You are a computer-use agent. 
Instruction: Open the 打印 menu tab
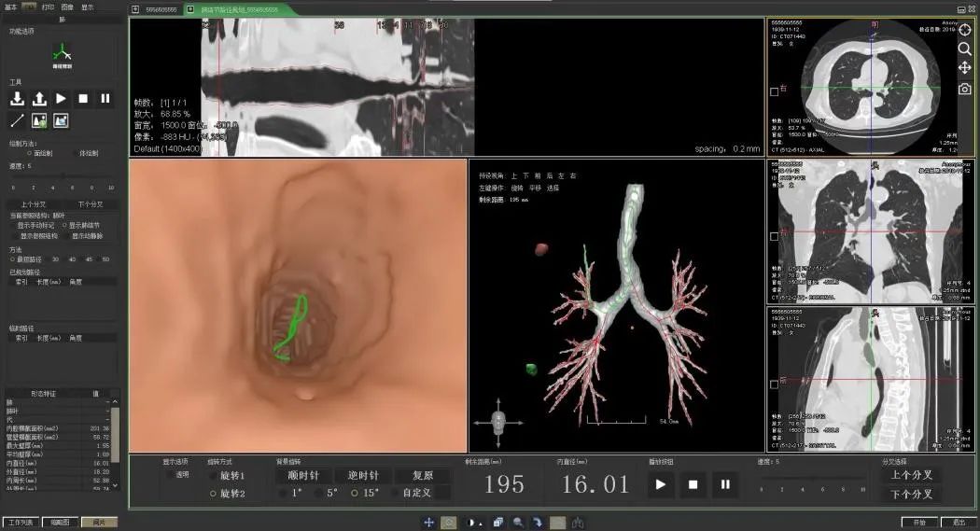click(49, 7)
